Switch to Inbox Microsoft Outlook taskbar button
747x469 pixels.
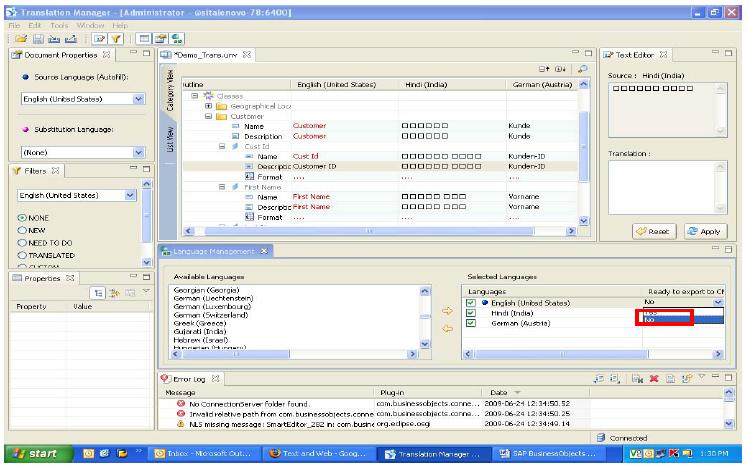pos(204,454)
